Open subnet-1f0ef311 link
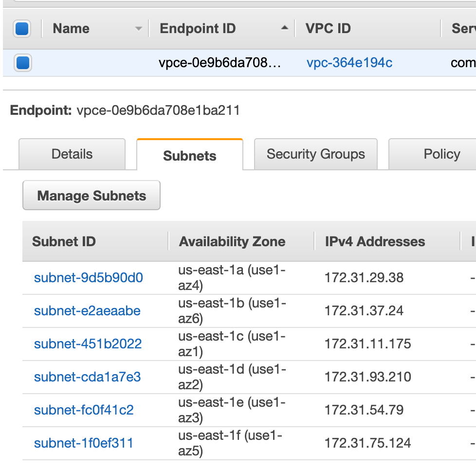This screenshot has width=476, height=470. click(x=84, y=443)
